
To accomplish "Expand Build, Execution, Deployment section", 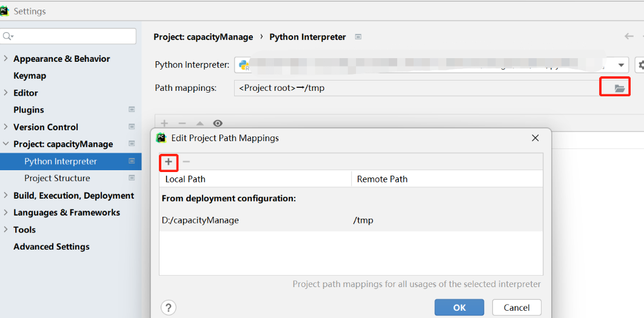I will (5, 195).
